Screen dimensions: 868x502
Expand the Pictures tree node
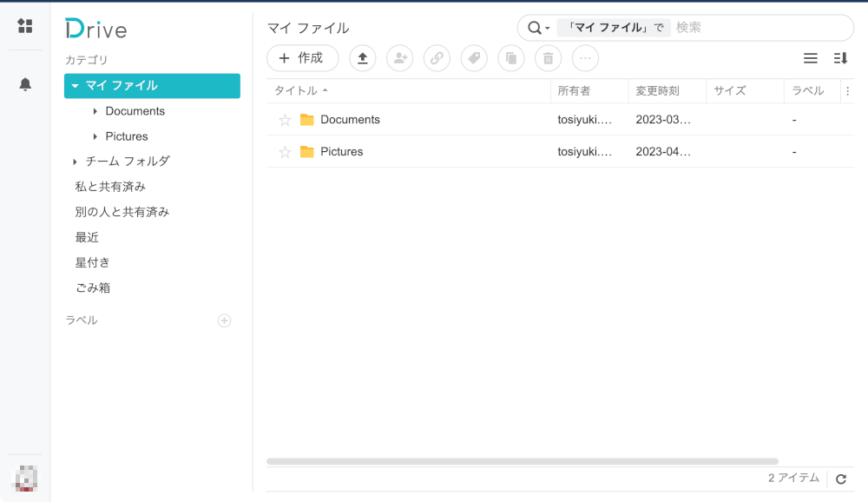(x=95, y=136)
